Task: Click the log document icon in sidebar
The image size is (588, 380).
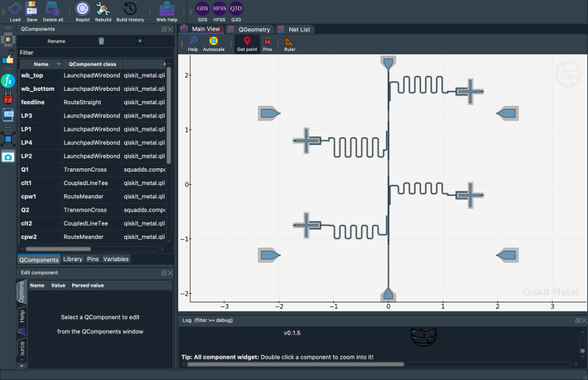Action: pyautogui.click(x=8, y=114)
